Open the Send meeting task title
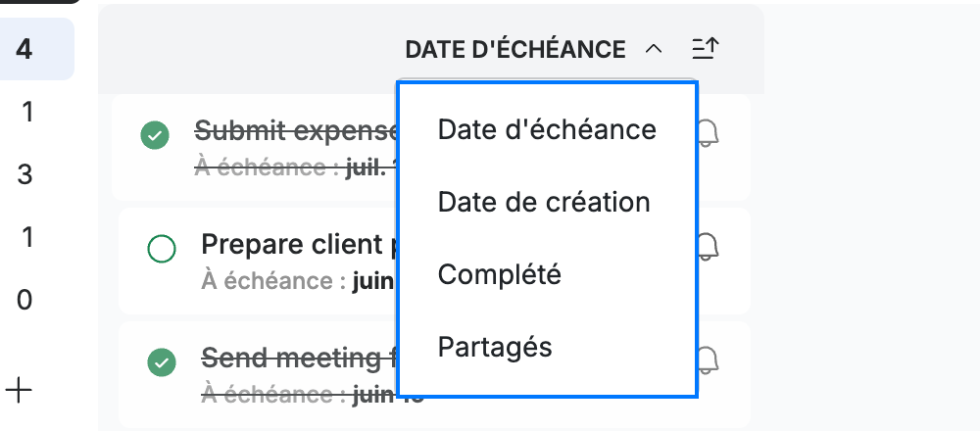The image size is (980, 431). pos(299,359)
